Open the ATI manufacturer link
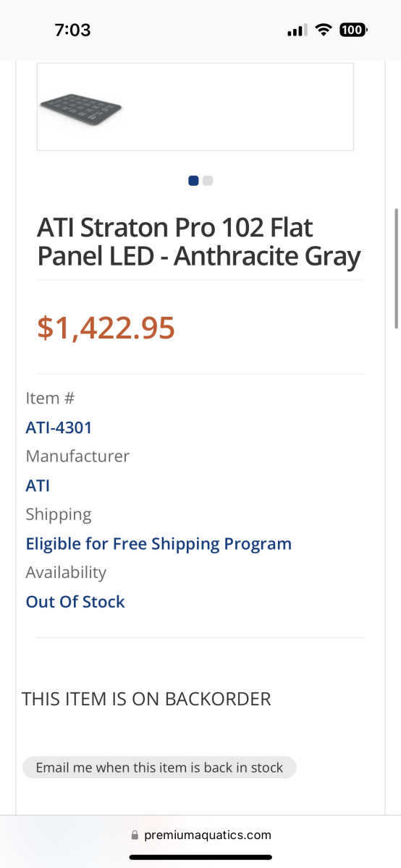Viewport: 401px width, 868px height. pyautogui.click(x=38, y=485)
